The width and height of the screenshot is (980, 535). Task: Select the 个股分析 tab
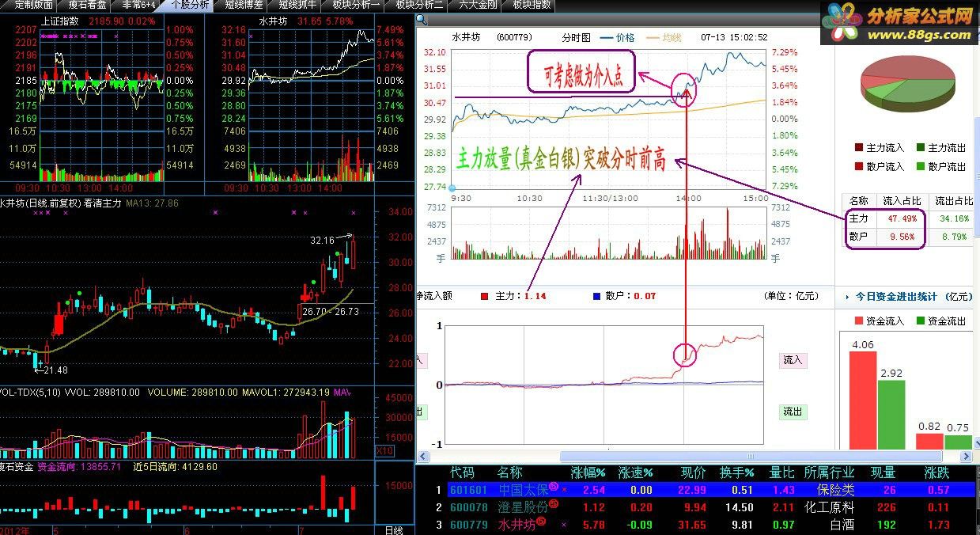(191, 5)
